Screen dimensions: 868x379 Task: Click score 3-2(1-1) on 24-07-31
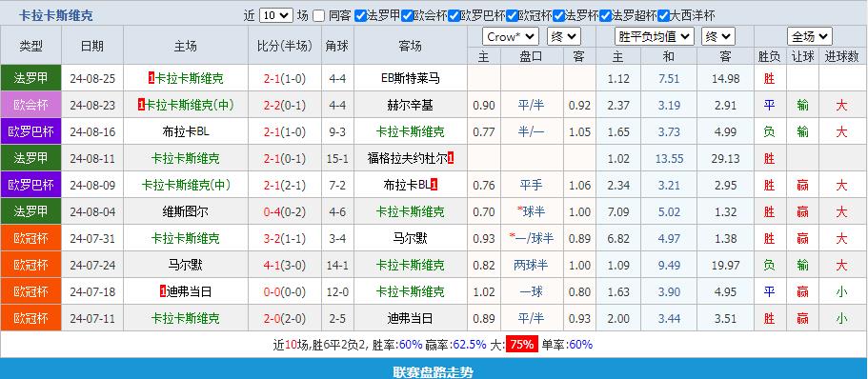[x=285, y=238]
